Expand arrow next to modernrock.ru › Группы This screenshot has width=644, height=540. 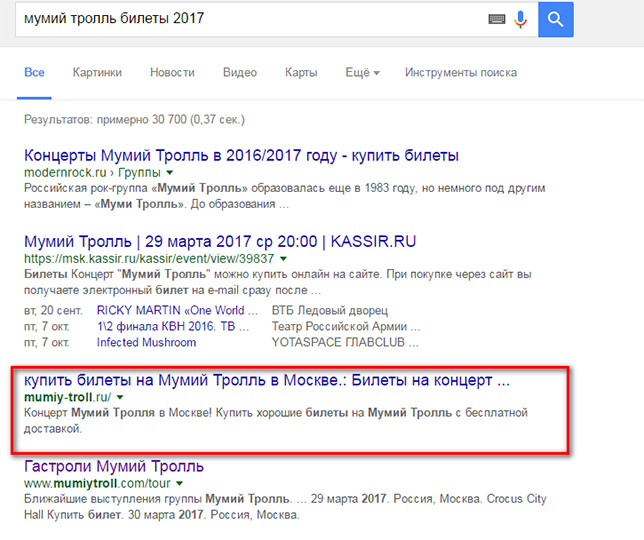(170, 173)
